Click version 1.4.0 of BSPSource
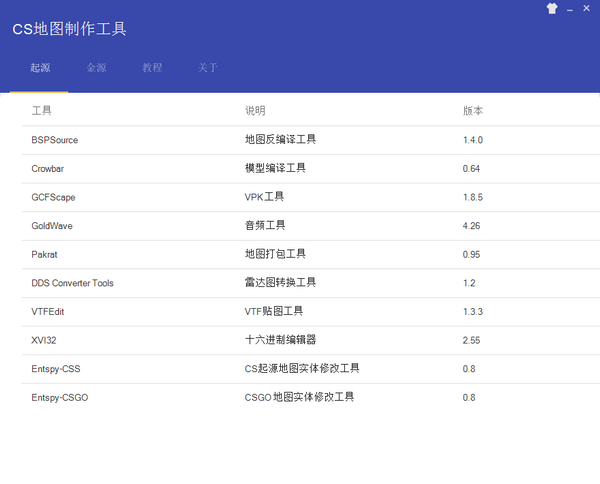The width and height of the screenshot is (600, 484). tap(473, 140)
